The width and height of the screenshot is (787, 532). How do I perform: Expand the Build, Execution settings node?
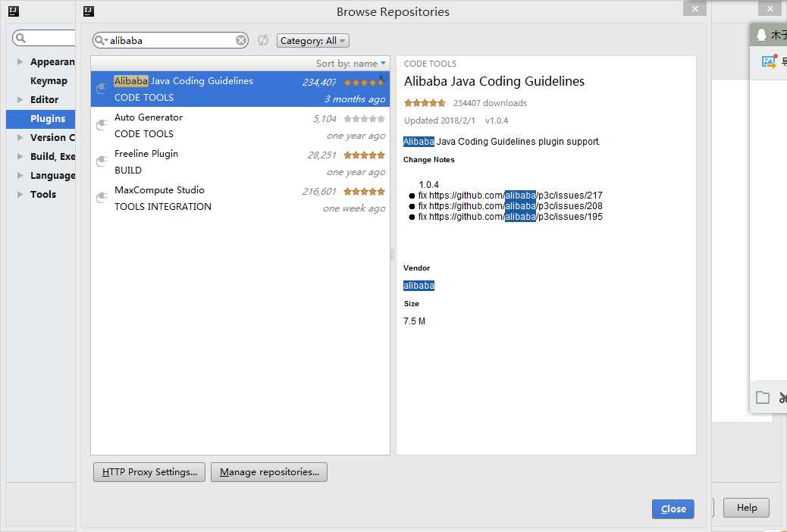click(20, 156)
